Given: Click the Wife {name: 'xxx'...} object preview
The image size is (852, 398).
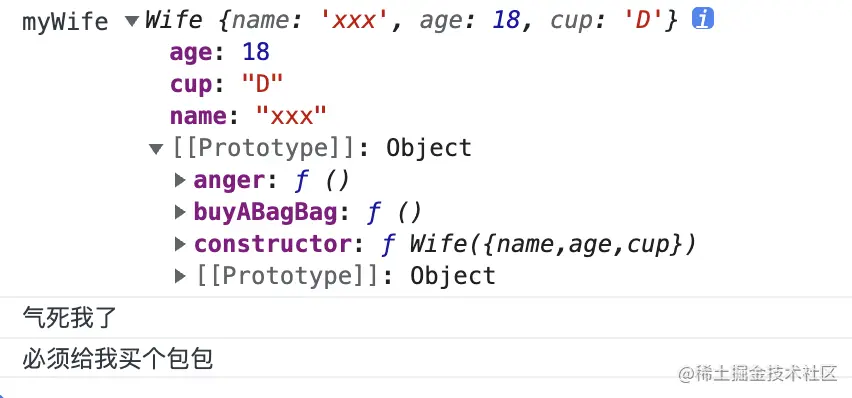Looking at the screenshot, I should (x=412, y=21).
